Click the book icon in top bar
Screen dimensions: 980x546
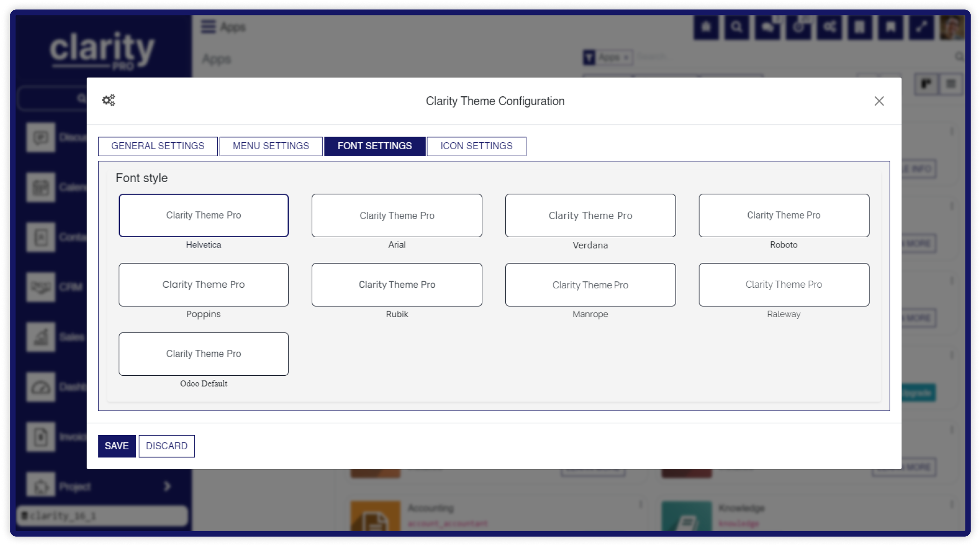[860, 27]
